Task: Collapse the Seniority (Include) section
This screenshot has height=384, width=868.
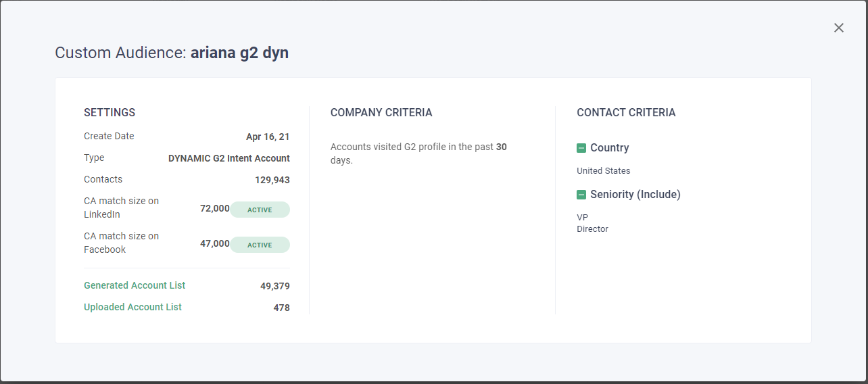Action: coord(581,195)
